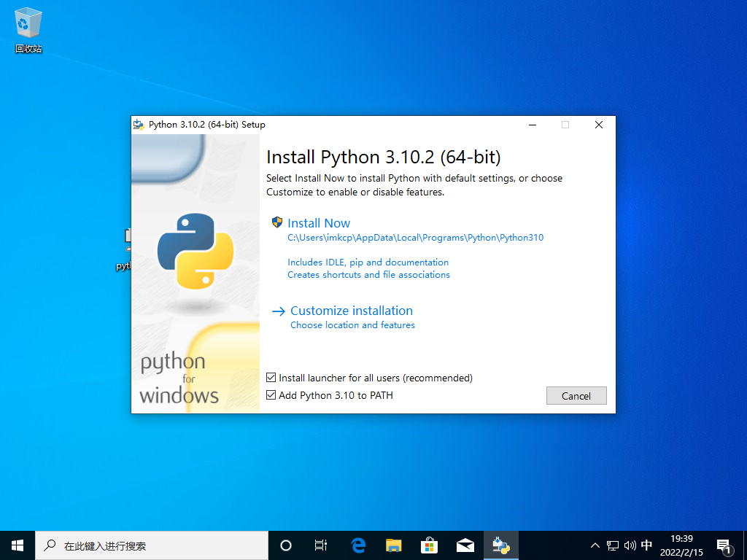Click the Cortana circle icon
The image size is (747, 560).
pos(286,545)
